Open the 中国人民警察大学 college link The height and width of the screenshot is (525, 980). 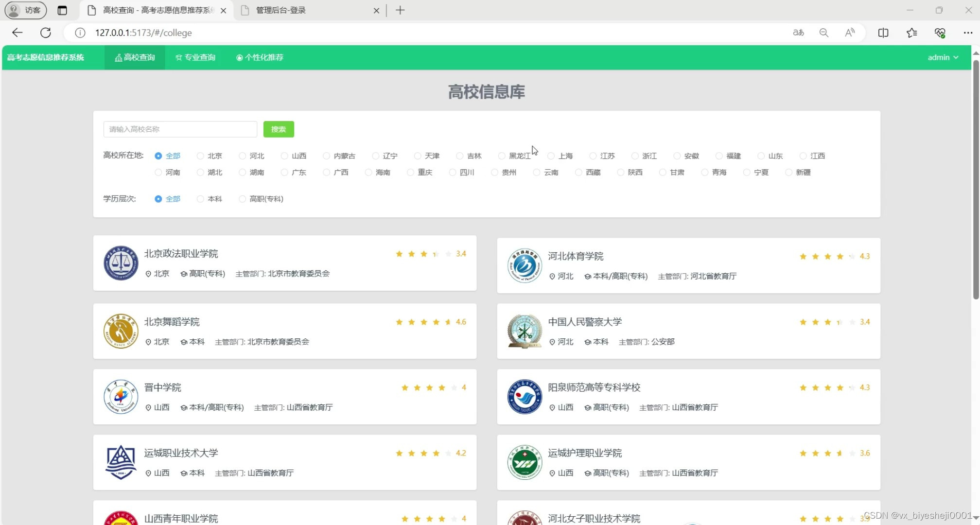pos(585,322)
